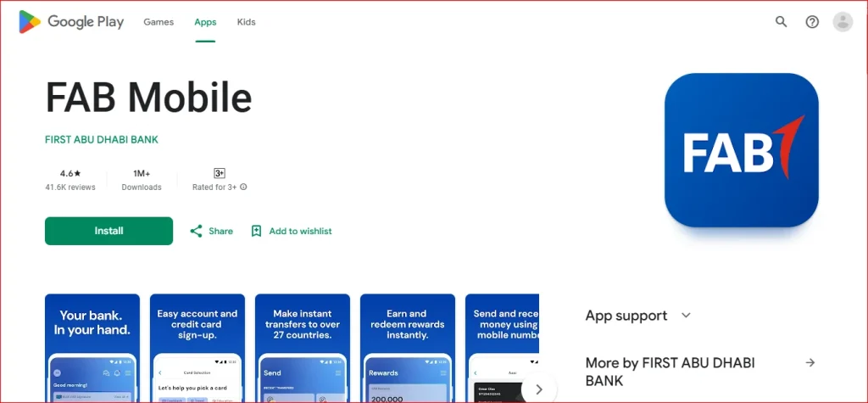
Task: Open the 'Your bank. In your hand.' screenshot
Action: [92, 348]
